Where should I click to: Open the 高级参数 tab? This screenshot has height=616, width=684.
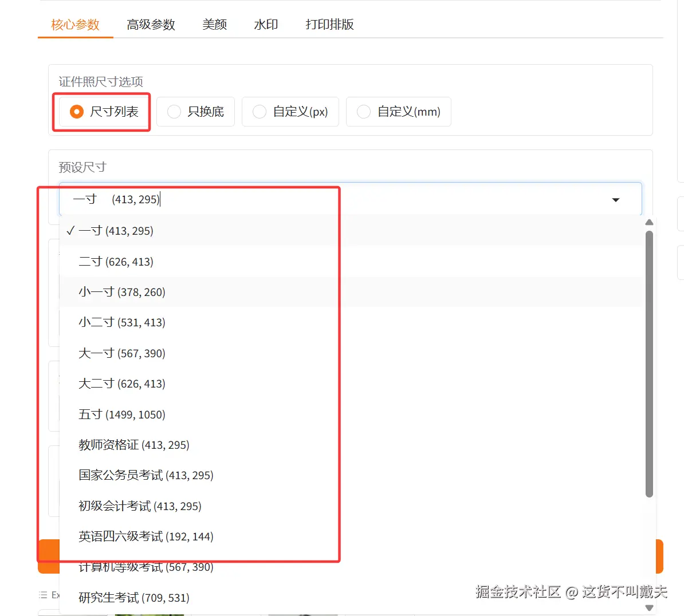click(151, 25)
